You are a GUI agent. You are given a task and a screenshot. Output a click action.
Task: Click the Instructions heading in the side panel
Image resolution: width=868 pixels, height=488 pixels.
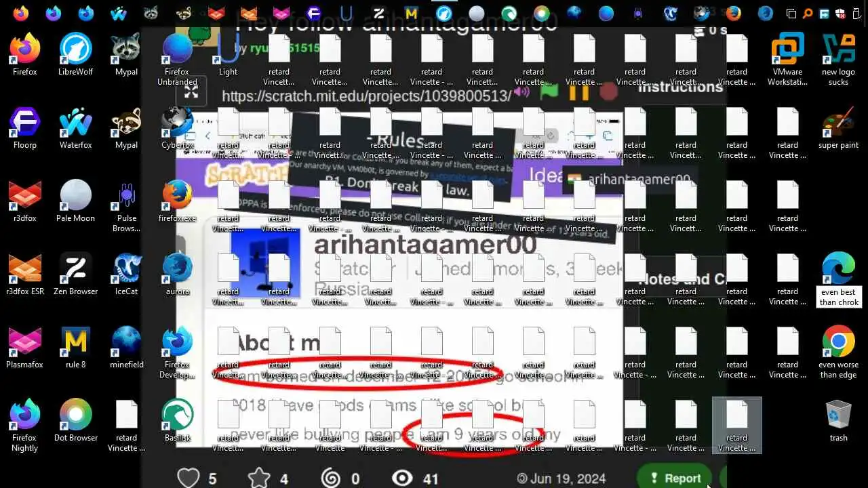[x=680, y=87]
